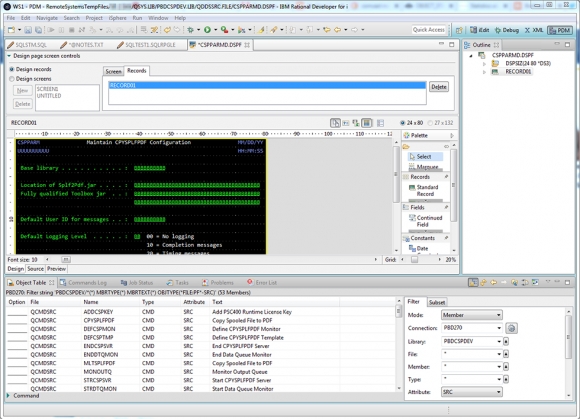Expand the DSPSIZ(24 80 *DS3) outline node

click(484, 64)
